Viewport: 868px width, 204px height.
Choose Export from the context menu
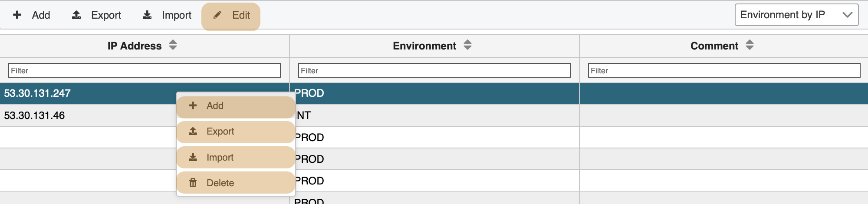220,131
